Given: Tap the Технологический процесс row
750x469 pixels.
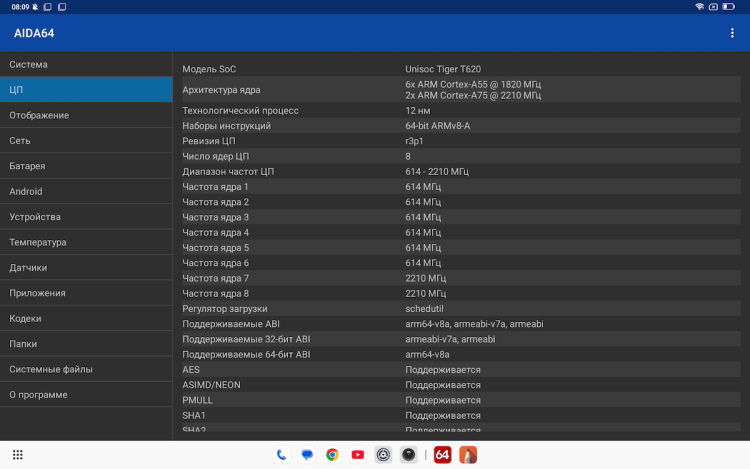Looking at the screenshot, I should pyautogui.click(x=461, y=110).
